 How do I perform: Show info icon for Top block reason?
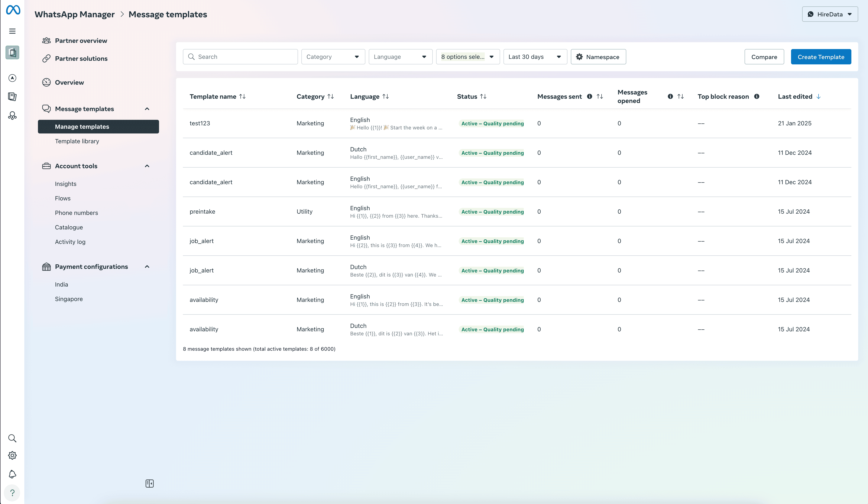pyautogui.click(x=757, y=96)
